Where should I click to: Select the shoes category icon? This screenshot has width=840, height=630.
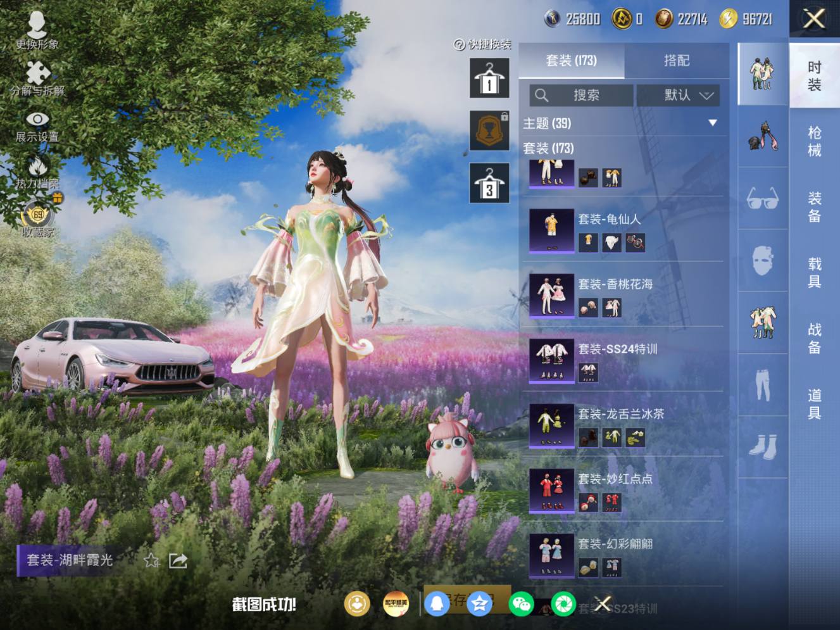pyautogui.click(x=763, y=446)
